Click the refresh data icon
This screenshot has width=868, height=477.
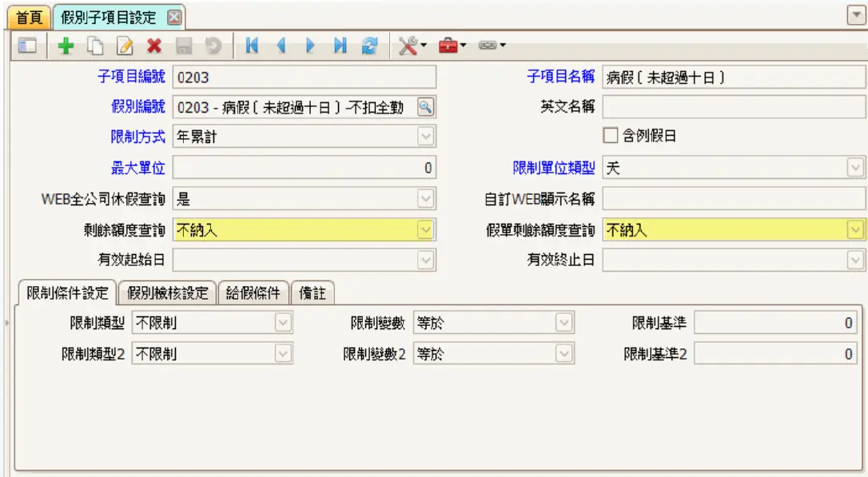[368, 46]
